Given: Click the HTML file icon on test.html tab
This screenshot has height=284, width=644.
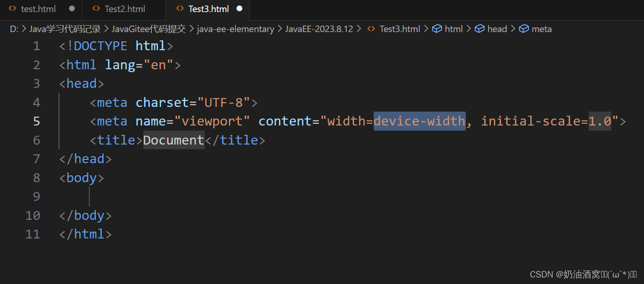Looking at the screenshot, I should (x=13, y=8).
